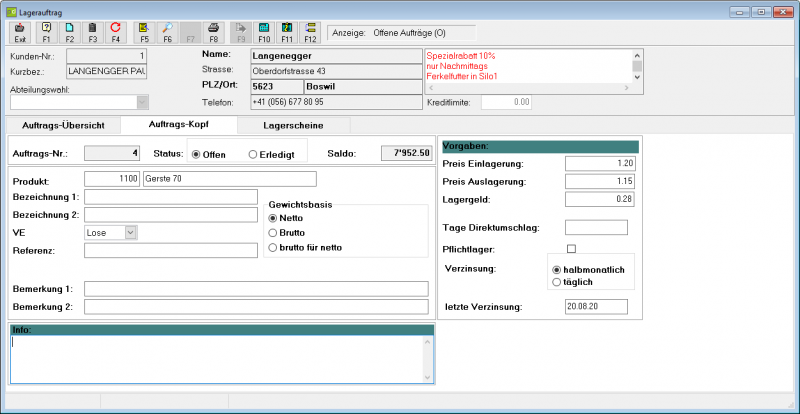Click the customer notes scroll-down arrow
The width and height of the screenshot is (800, 414).
637,77
